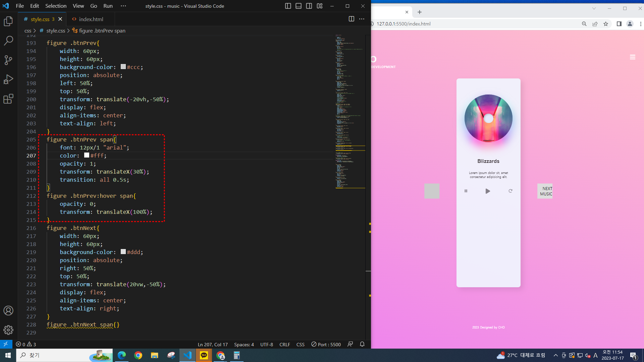Open the Explorer view in activity bar
644x362 pixels.
point(8,21)
